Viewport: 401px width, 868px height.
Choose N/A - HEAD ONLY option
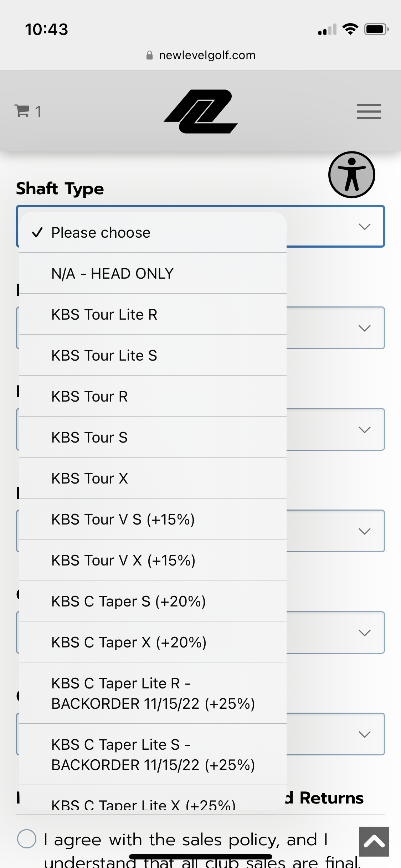pyautogui.click(x=113, y=274)
